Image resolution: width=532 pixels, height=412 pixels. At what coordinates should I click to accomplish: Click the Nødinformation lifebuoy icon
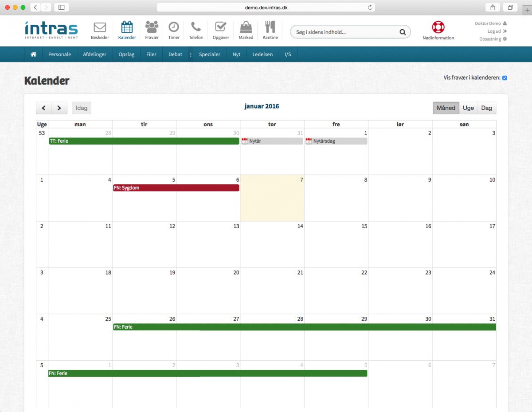coord(438,27)
